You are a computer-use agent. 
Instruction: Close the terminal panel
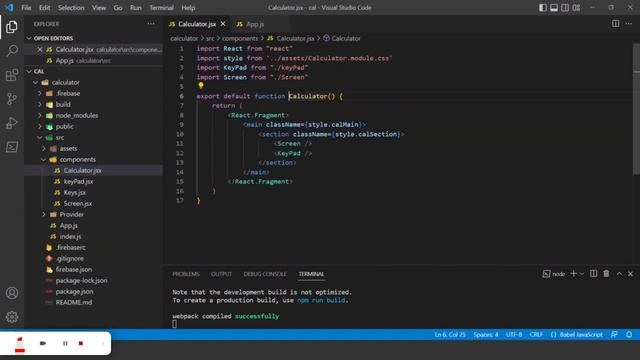(x=631, y=273)
